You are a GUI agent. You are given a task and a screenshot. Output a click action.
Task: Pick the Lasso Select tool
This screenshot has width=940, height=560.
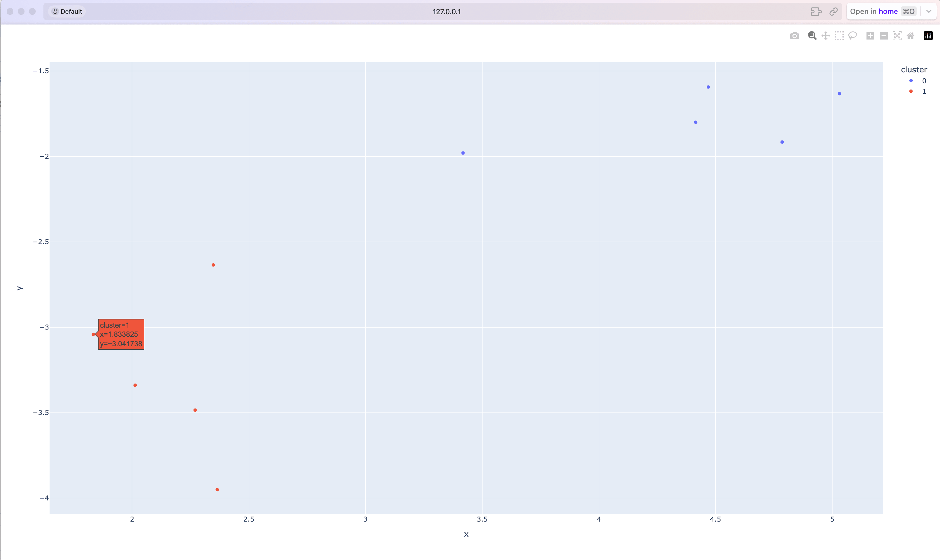852,36
